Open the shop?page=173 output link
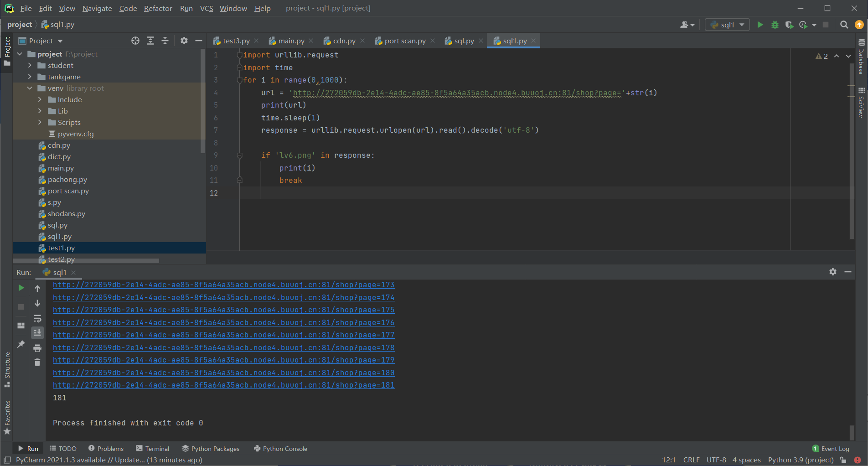The width and height of the screenshot is (868, 466). [x=223, y=285]
